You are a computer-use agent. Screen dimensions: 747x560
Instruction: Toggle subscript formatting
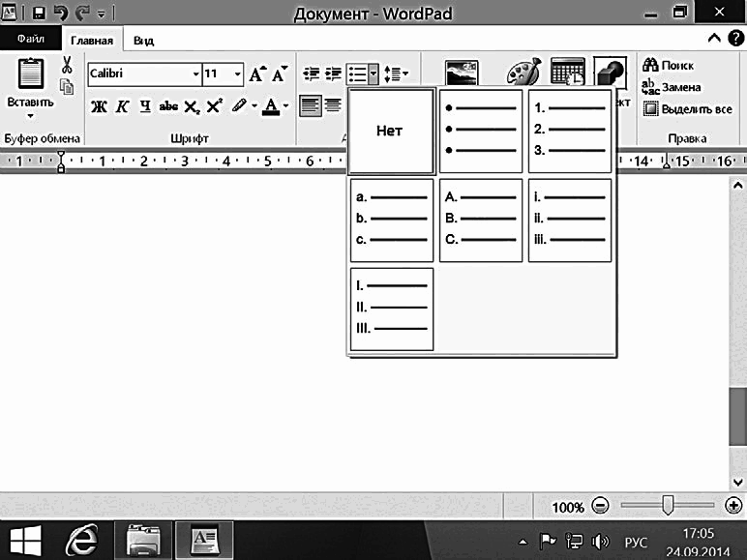point(192,107)
